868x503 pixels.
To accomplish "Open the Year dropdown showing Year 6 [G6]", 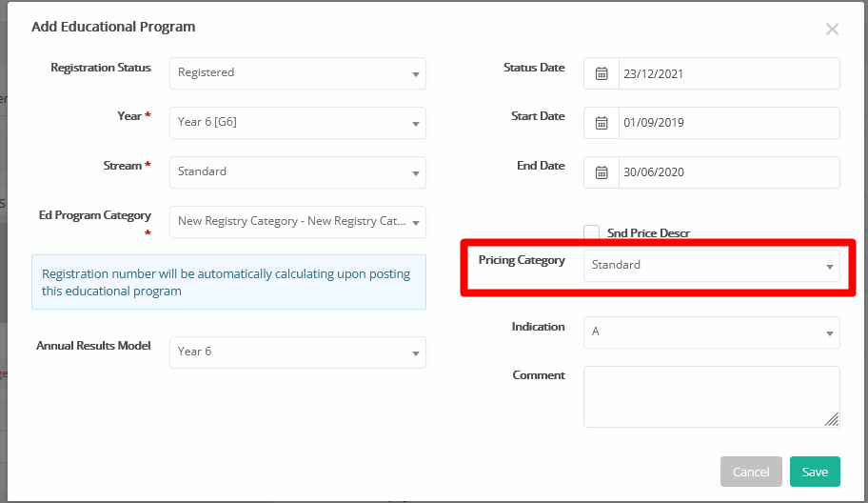I will (298, 123).
